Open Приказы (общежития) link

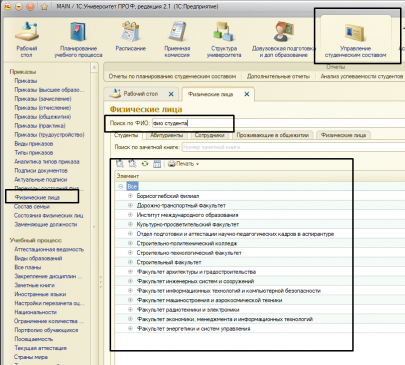(x=43, y=117)
